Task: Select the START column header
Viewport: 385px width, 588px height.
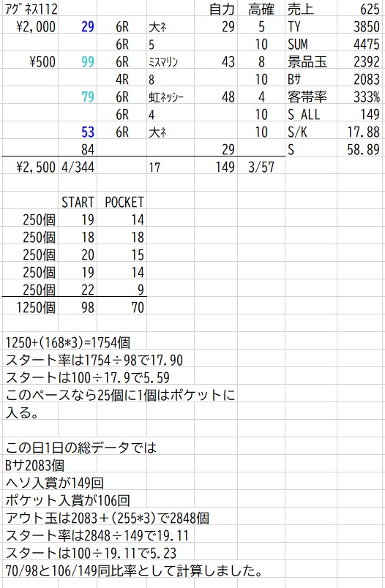Action: click(x=78, y=202)
